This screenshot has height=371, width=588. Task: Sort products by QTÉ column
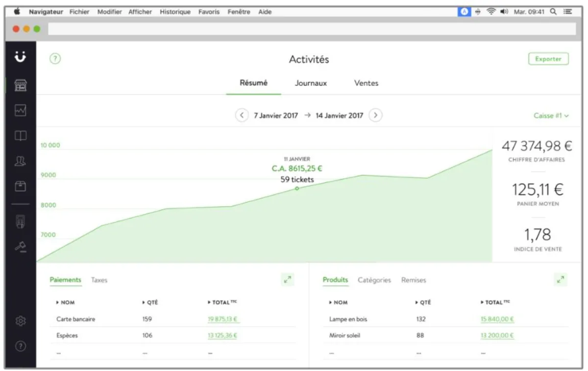click(x=423, y=303)
